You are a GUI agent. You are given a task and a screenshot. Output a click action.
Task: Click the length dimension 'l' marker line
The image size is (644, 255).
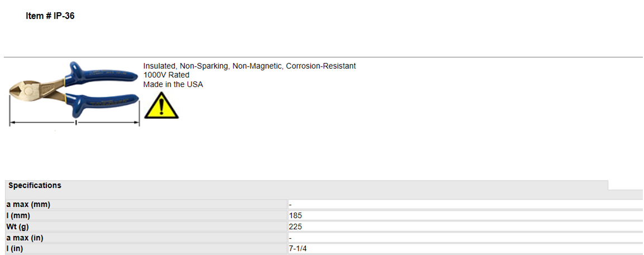pyautogui.click(x=75, y=122)
